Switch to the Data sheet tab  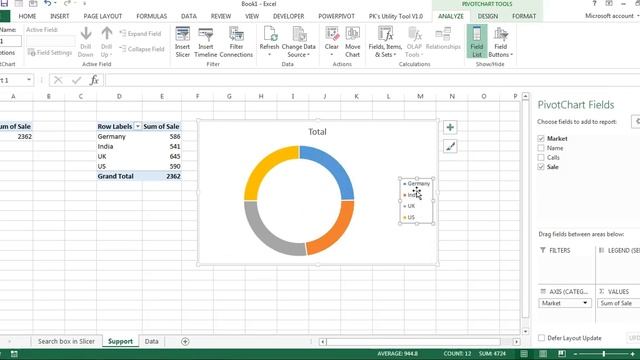pyautogui.click(x=151, y=341)
